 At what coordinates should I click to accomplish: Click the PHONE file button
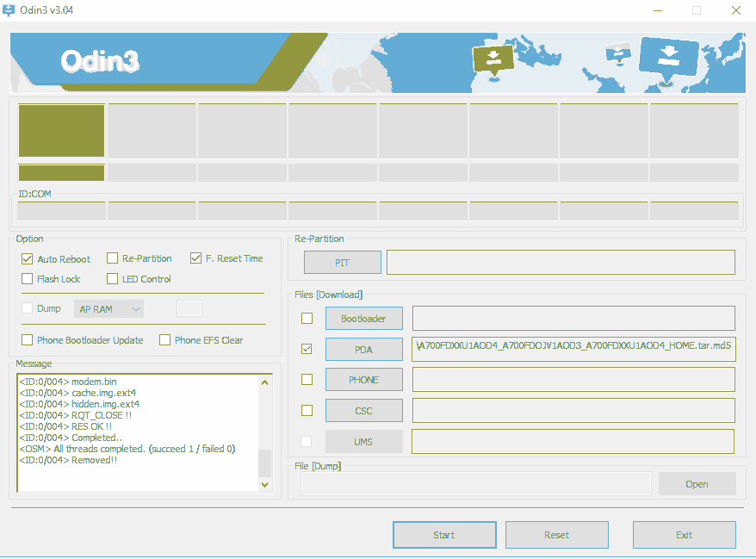(364, 380)
